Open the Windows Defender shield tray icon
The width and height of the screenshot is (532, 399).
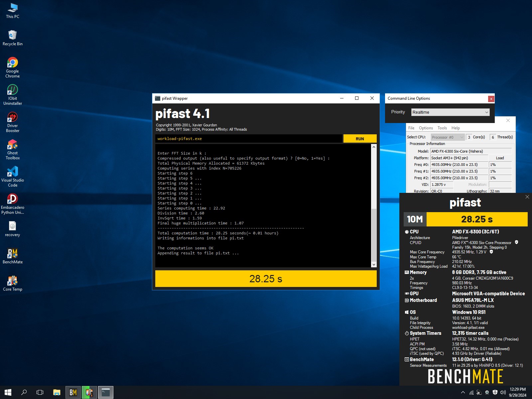coord(495,392)
